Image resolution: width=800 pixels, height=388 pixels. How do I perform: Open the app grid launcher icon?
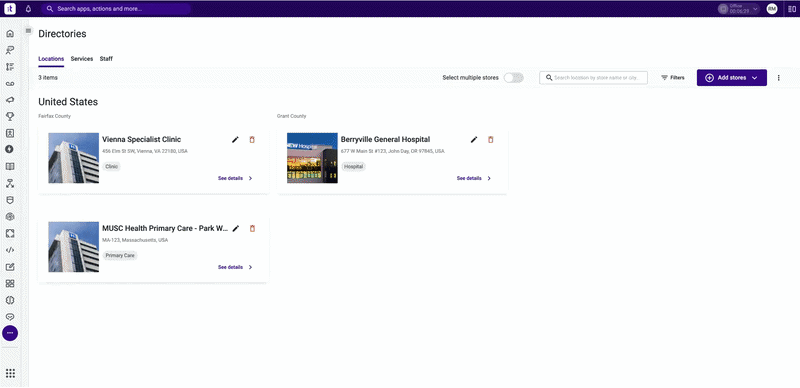pos(10,374)
